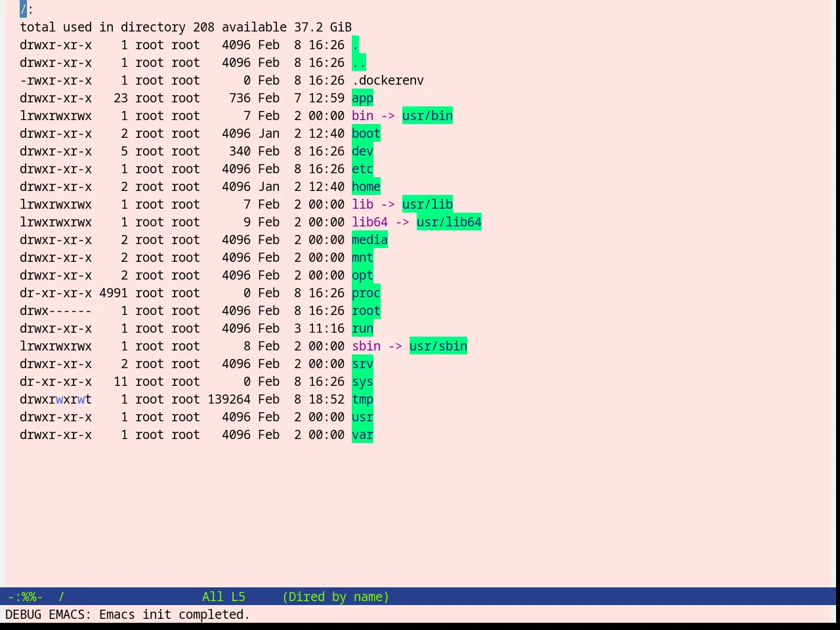The height and width of the screenshot is (630, 840).
Task: Click the '18:52' time of tmp
Action: coord(326,400)
